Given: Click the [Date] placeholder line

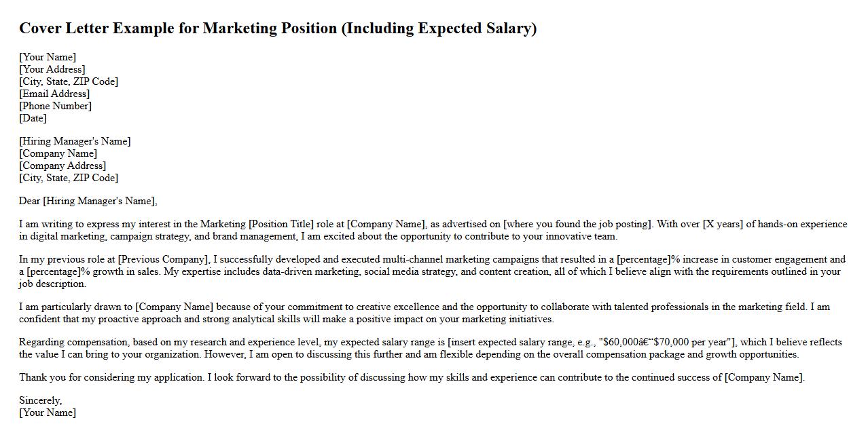Looking at the screenshot, I should 33,118.
